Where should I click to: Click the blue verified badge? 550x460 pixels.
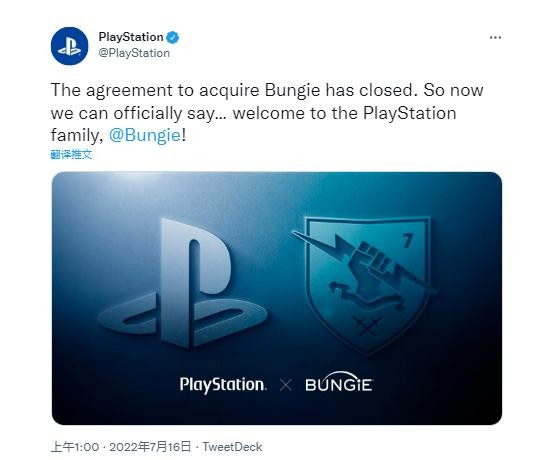pos(172,37)
